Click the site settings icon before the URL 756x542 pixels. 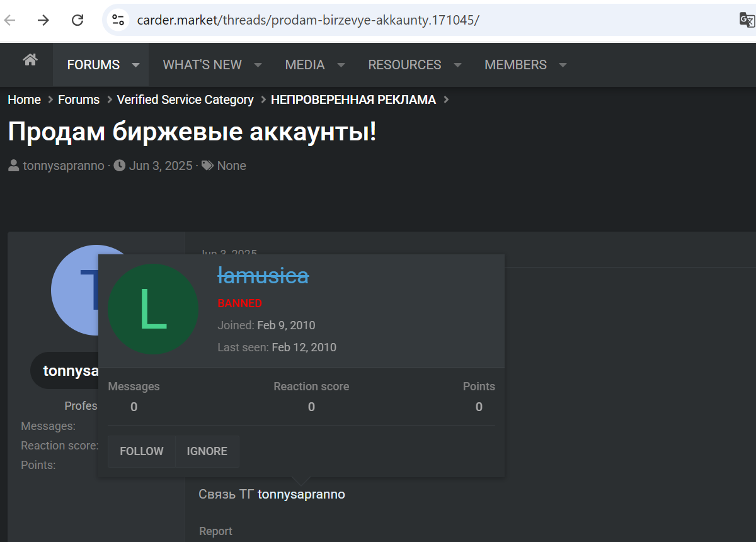click(118, 20)
